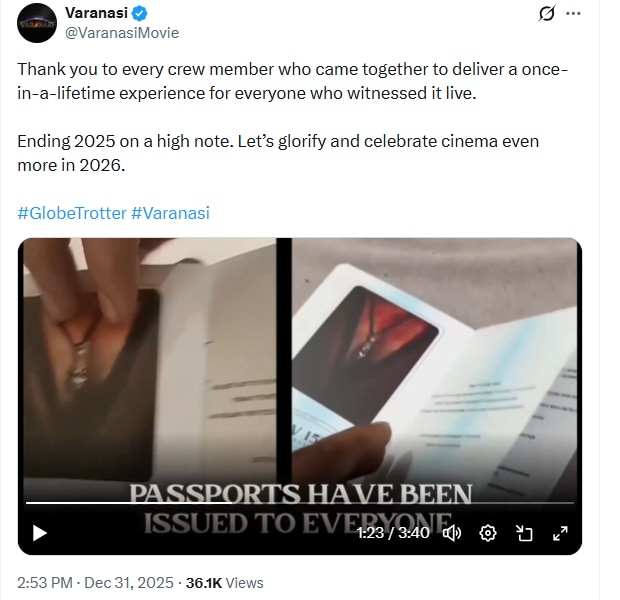Screen dimensions: 620x600
Task: Open the #GlobeTrotter hashtag
Action: pyautogui.click(x=72, y=213)
